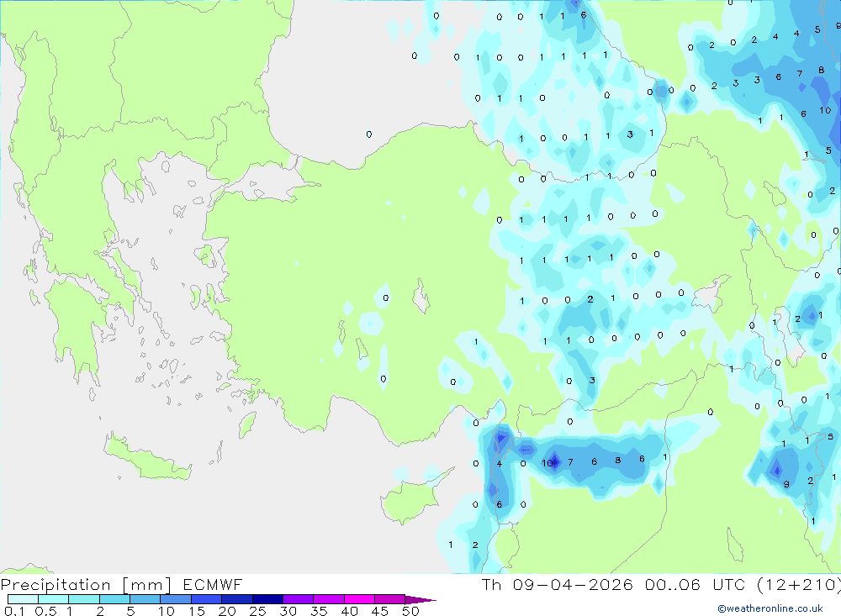The image size is (841, 616).
Task: Click the map value 9 precipitation reading
Action: tap(786, 484)
